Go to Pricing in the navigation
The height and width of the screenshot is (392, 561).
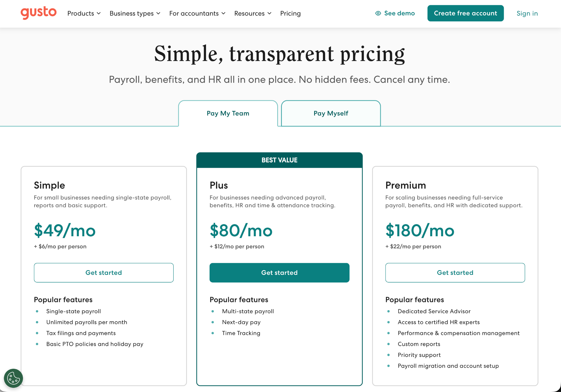(290, 13)
